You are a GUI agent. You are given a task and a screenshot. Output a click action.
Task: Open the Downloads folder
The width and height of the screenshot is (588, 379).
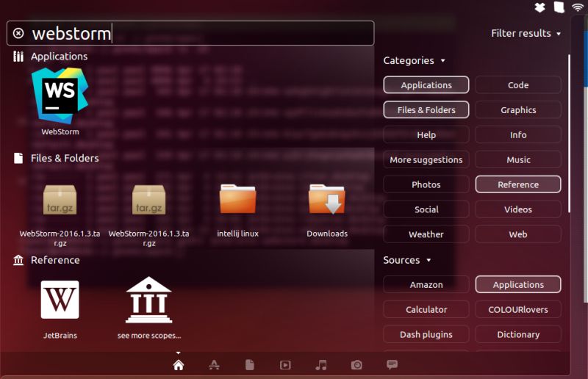coord(326,199)
